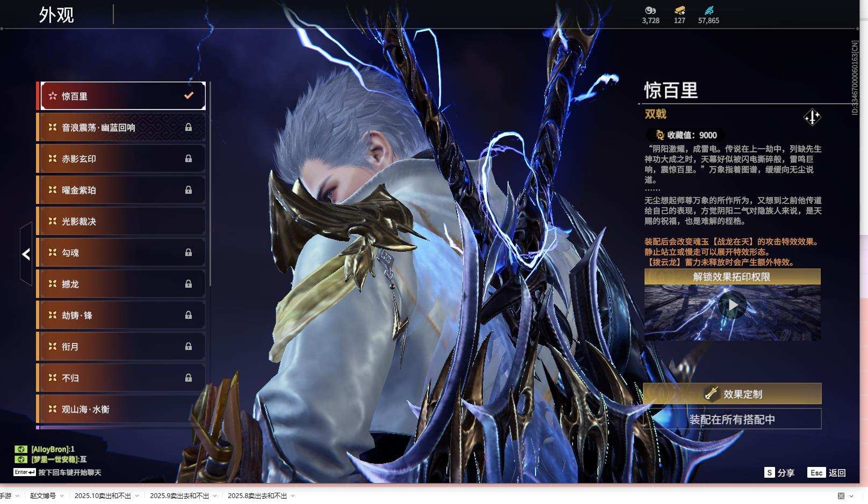Click the lock icon on 赤影玄印
Image resolution: width=868 pixels, height=504 pixels.
(x=189, y=158)
